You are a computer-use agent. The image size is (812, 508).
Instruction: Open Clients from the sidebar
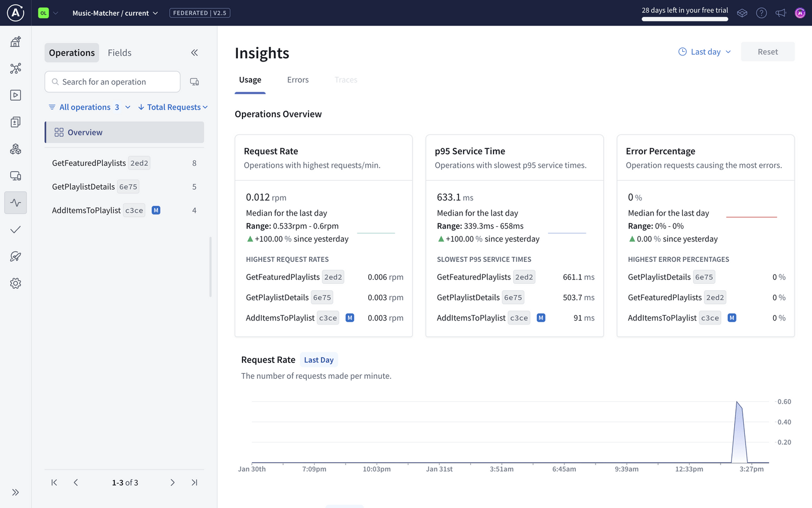[x=15, y=176]
